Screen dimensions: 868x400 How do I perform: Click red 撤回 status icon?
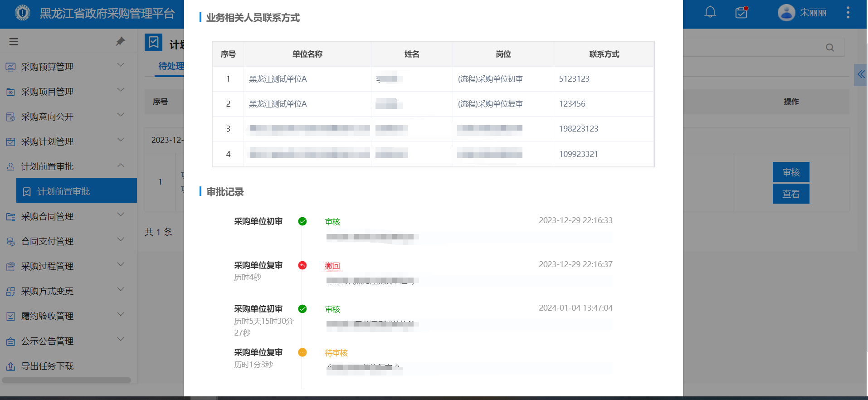click(302, 265)
